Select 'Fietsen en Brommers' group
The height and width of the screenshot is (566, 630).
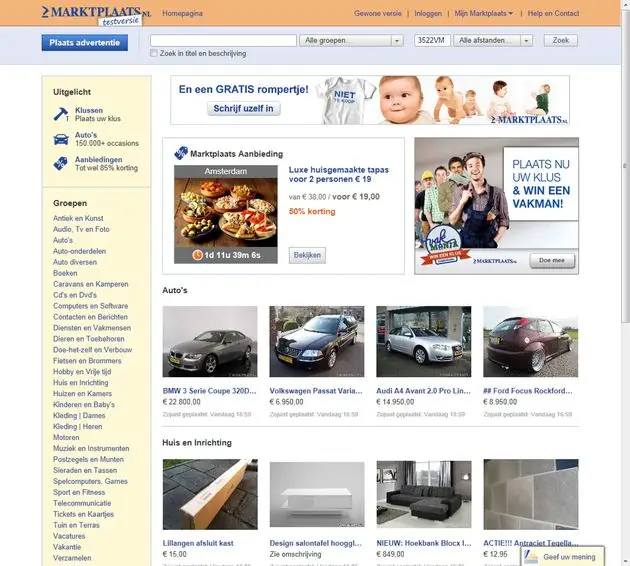(87, 361)
